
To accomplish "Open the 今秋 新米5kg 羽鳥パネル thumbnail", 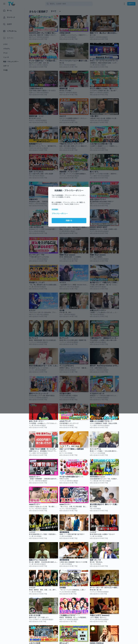I will 44,440.
